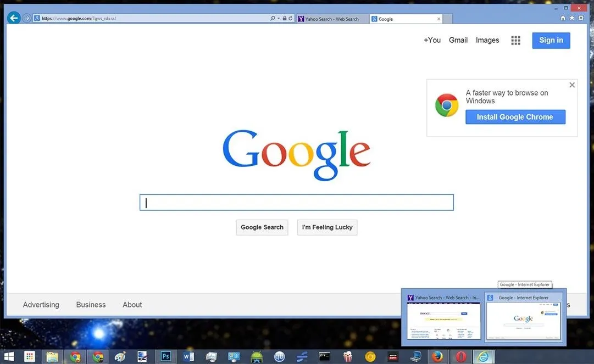Viewport: 594px width, 364px height.
Task: Dismiss the Chrome promo with its X
Action: (572, 85)
